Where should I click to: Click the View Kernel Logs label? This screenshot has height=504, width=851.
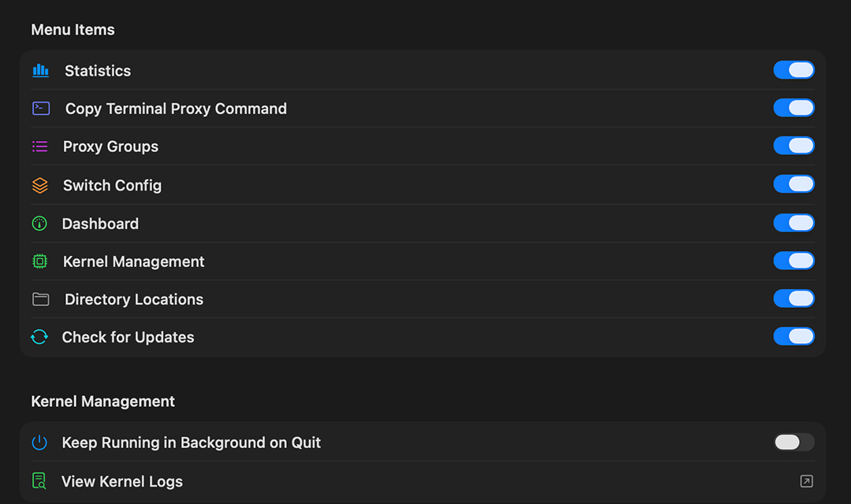click(122, 481)
